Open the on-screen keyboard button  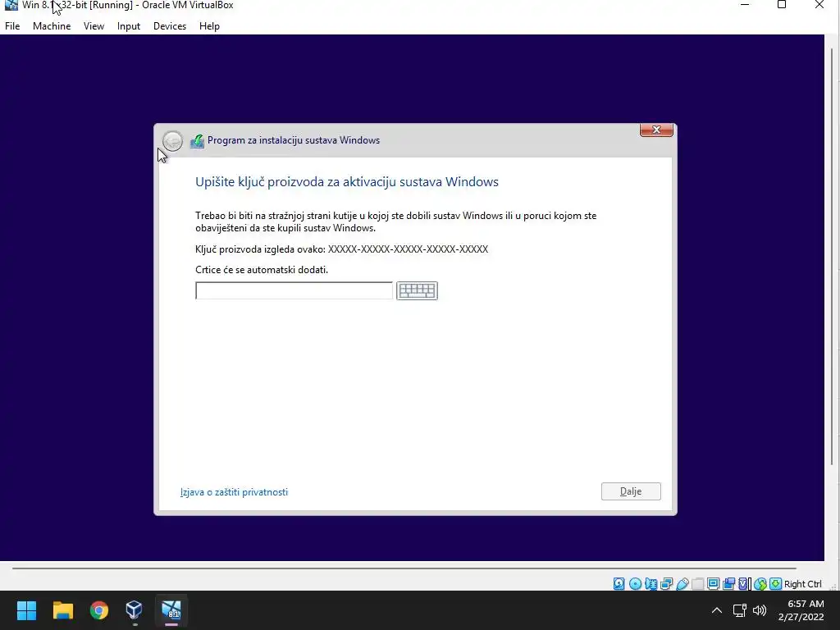point(417,290)
